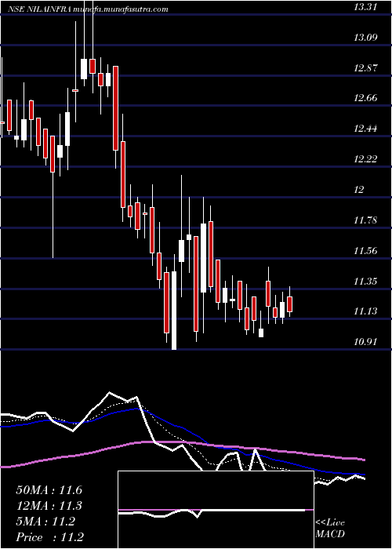Image resolution: width=392 pixels, height=549 pixels.
Task: Select the 12.44 price axis label
Action: [x=365, y=129]
